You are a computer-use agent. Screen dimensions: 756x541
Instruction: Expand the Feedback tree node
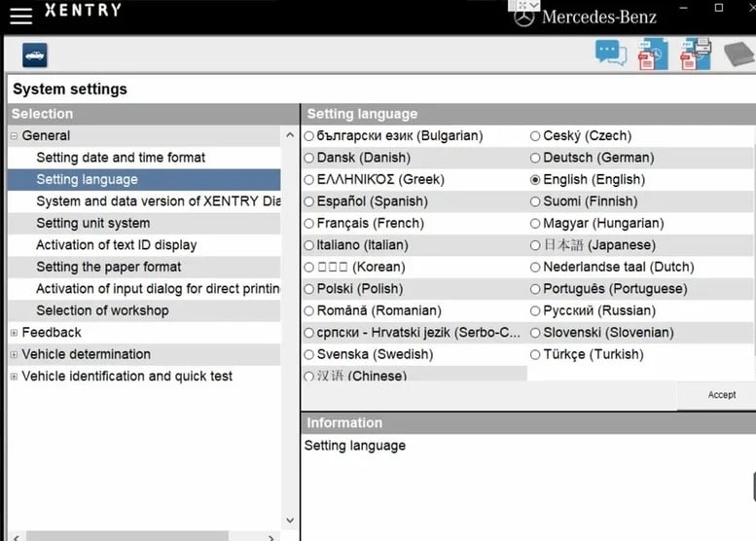click(14, 333)
